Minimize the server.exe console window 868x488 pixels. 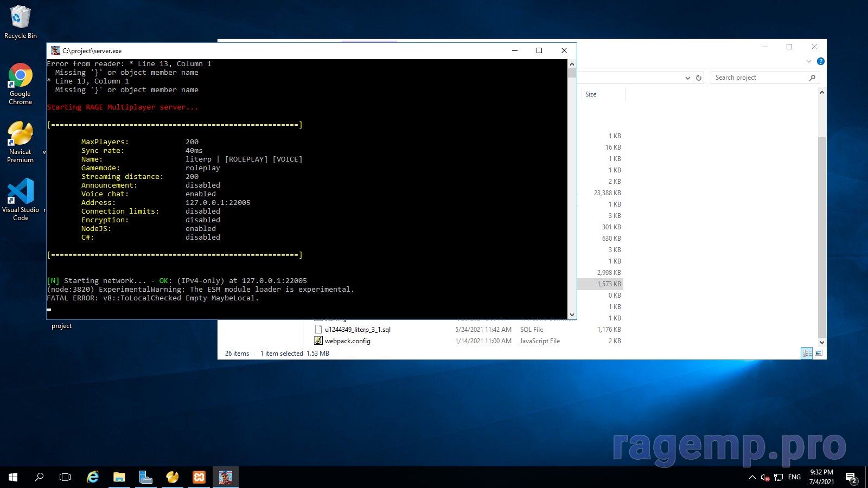[x=515, y=50]
